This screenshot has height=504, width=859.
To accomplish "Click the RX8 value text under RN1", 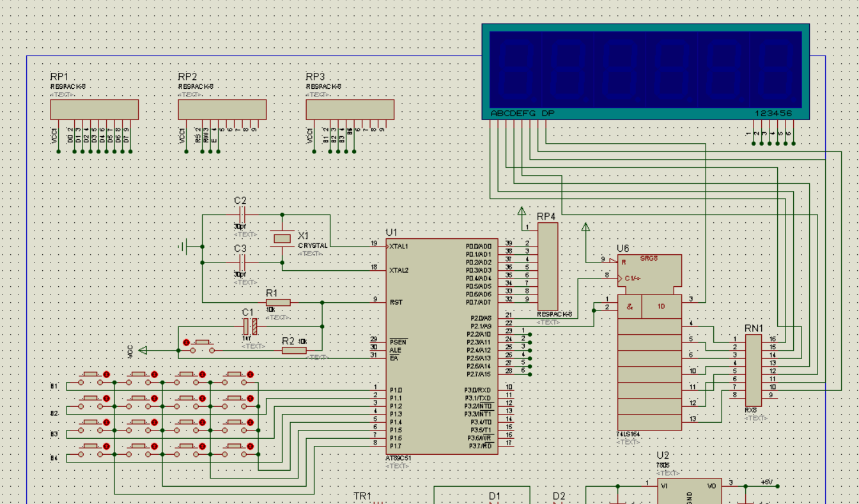I will 751,410.
